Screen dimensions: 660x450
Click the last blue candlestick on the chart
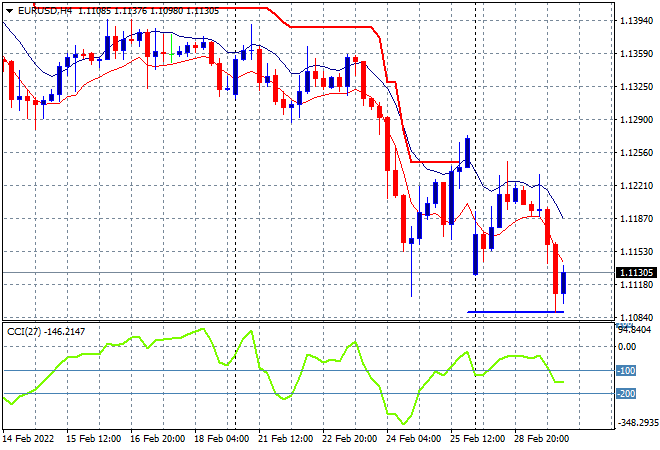click(x=564, y=283)
